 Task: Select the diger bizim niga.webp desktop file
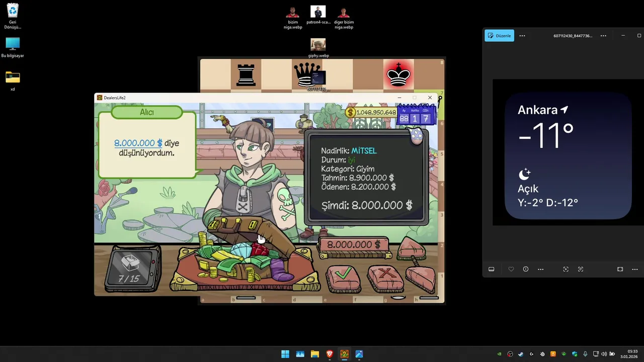pyautogui.click(x=344, y=18)
